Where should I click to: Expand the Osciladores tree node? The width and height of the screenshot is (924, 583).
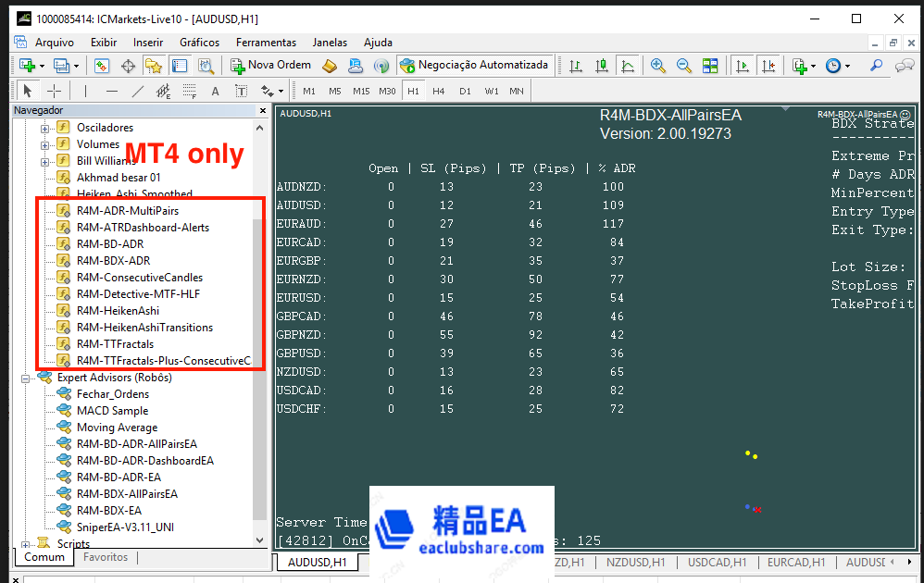point(44,128)
